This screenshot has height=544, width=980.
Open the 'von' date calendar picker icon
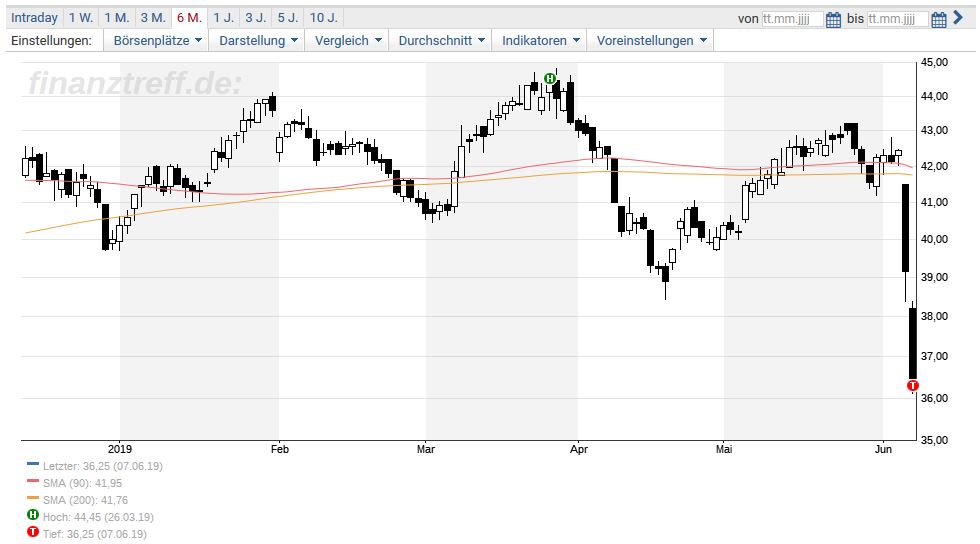tap(833, 19)
